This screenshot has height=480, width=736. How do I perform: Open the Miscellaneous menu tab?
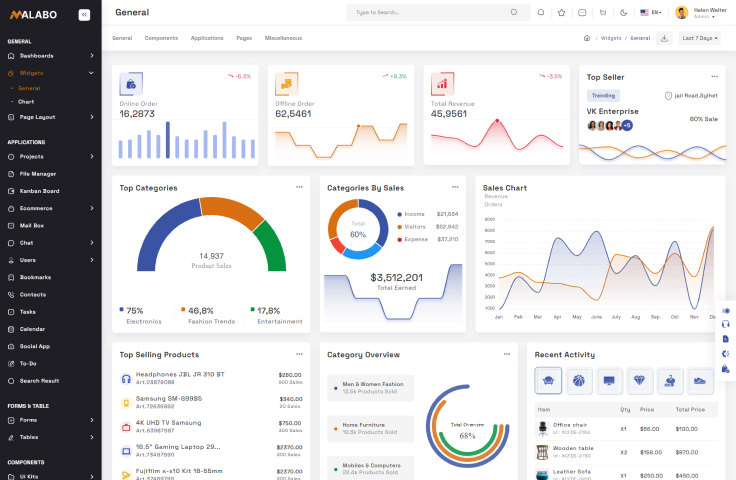click(x=283, y=38)
